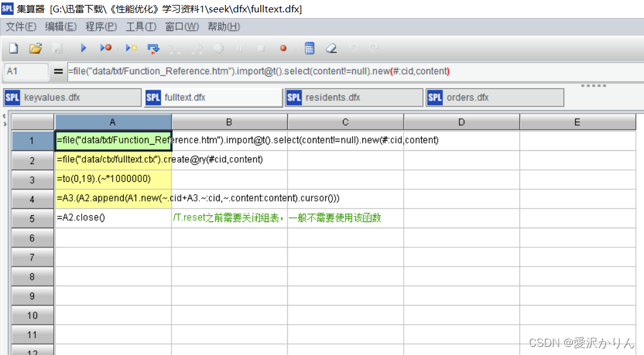Switch to the keyvalues.dfx tab
The image size is (644, 355).
coord(72,98)
